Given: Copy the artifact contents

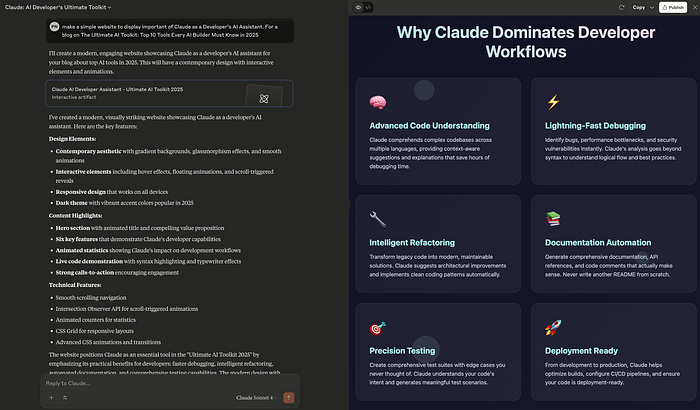Looking at the screenshot, I should click(x=638, y=7).
